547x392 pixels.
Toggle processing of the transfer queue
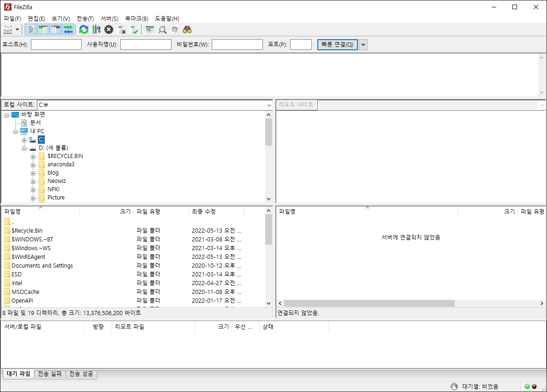[x=96, y=29]
